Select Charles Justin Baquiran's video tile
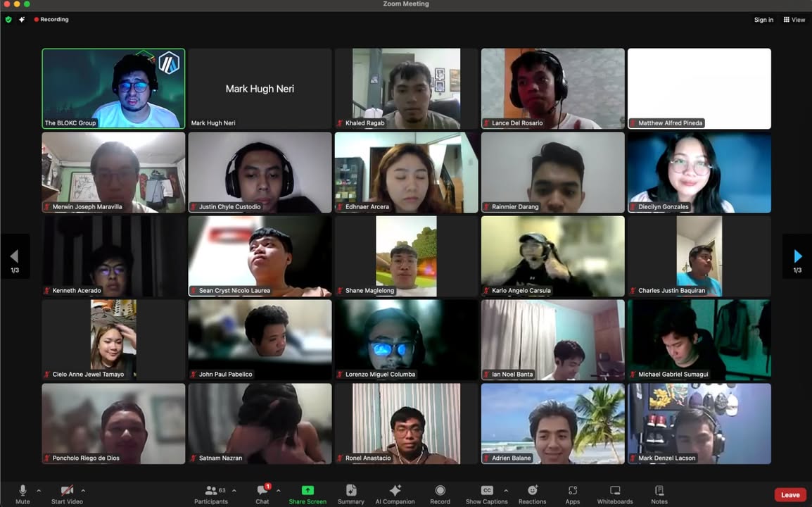 (x=699, y=256)
